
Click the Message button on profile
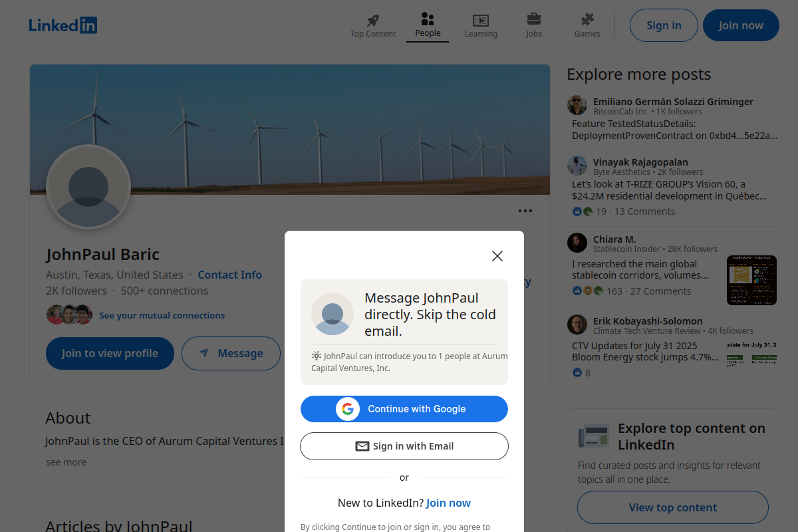pos(231,353)
